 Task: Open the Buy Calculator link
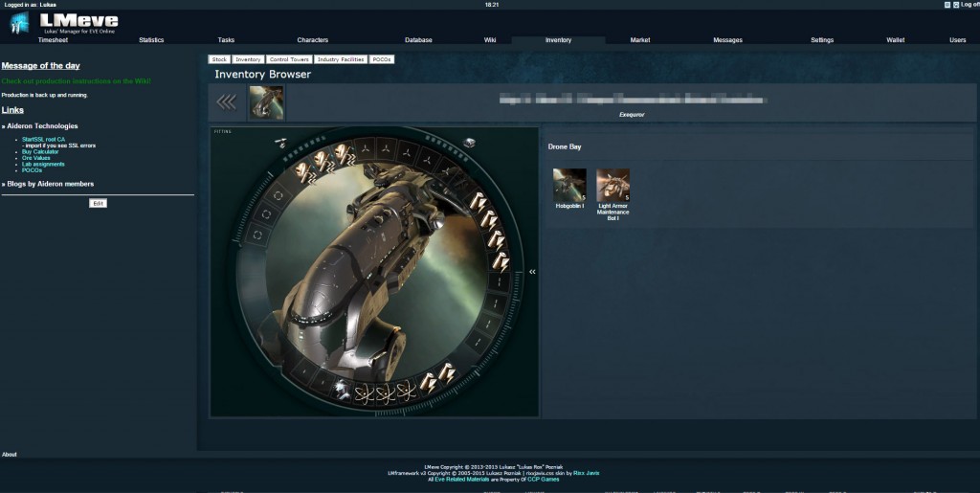point(40,152)
